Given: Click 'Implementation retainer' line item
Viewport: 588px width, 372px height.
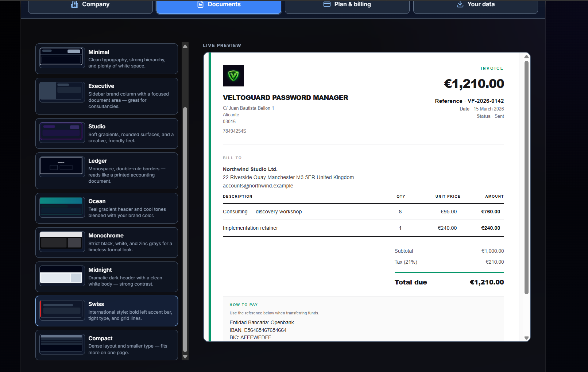Looking at the screenshot, I should click(x=250, y=228).
